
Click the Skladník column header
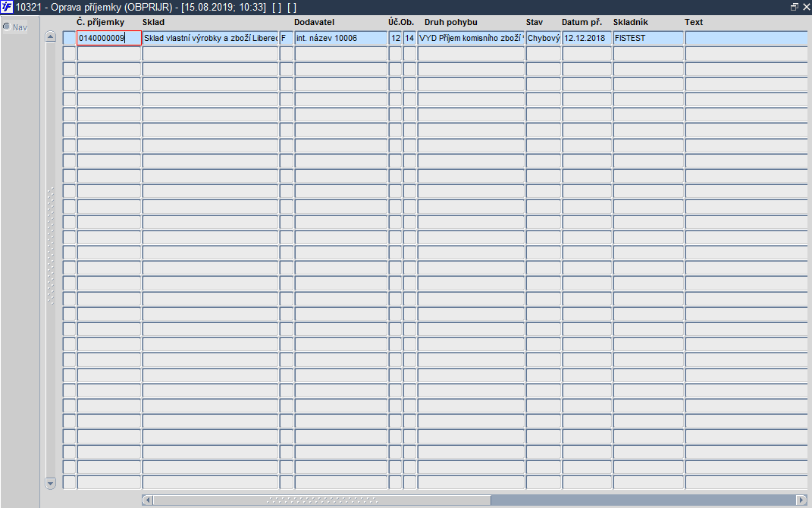point(630,22)
